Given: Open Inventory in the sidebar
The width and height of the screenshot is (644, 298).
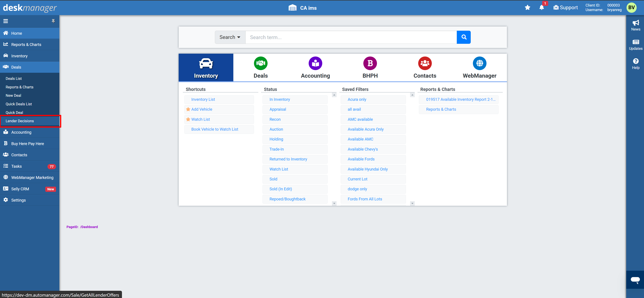Looking at the screenshot, I should click(x=30, y=56).
